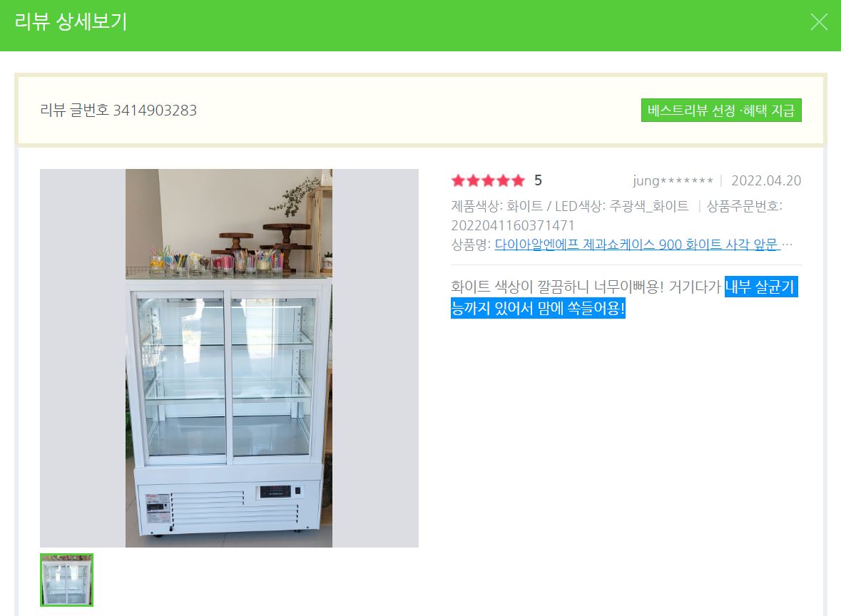Viewport: 841px width, 616px height.
Task: Click the reviewer ID jung*******
Action: pos(673,180)
